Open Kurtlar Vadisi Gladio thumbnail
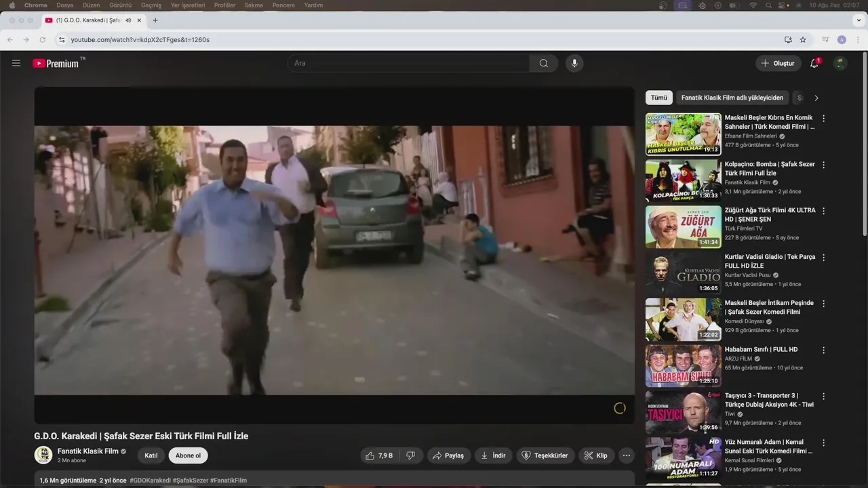Viewport: 868px width, 488px height. (x=683, y=273)
